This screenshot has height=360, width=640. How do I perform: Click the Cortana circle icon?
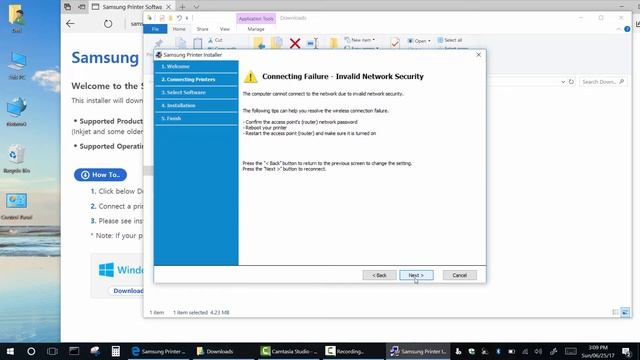[31, 351]
